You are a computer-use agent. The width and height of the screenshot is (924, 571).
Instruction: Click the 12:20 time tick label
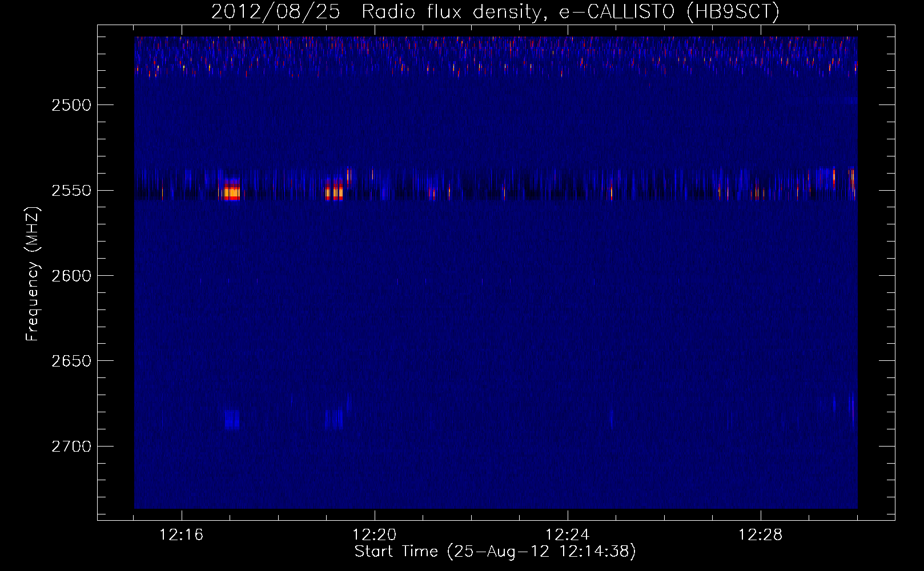click(x=375, y=535)
